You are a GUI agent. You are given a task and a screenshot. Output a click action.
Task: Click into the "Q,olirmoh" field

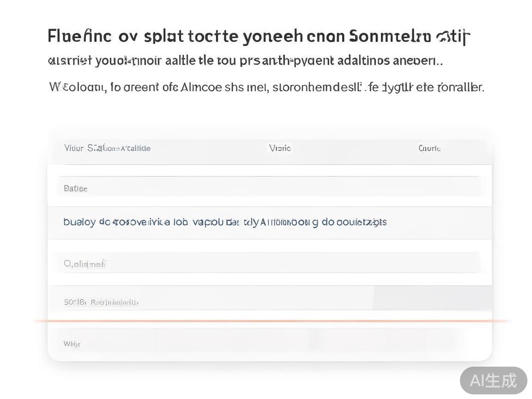coord(270,263)
